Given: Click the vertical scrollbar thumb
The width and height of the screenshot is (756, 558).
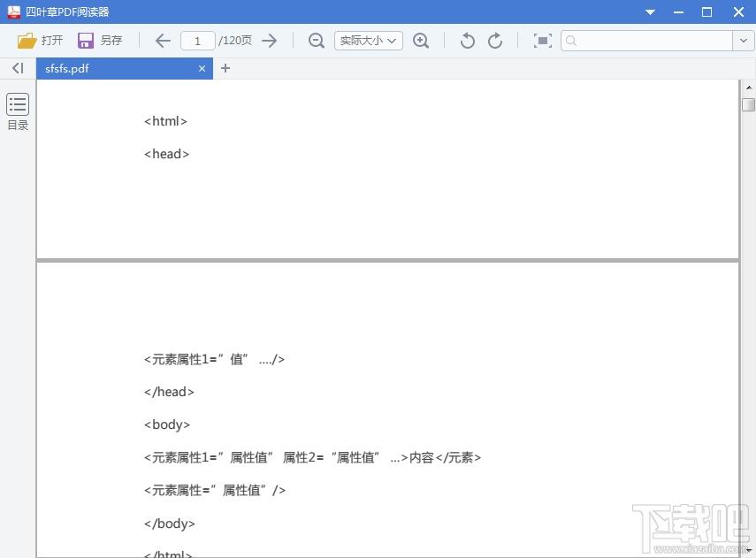Looking at the screenshot, I should coord(748,104).
